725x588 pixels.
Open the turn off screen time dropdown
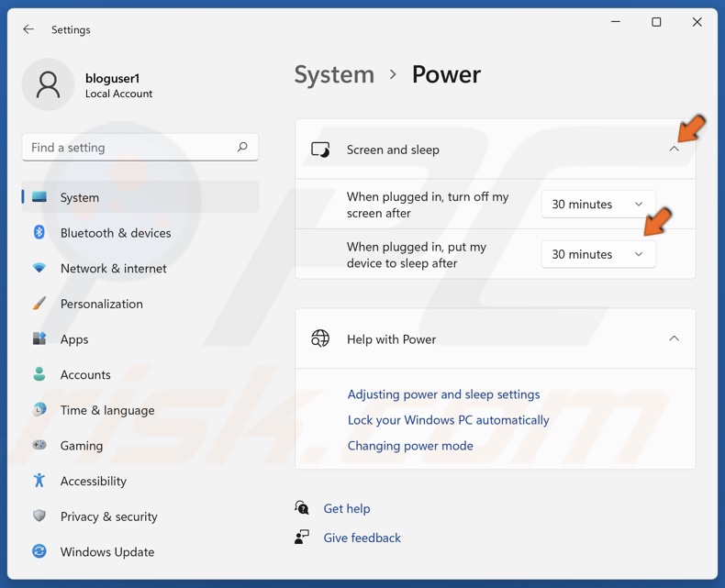(x=598, y=205)
